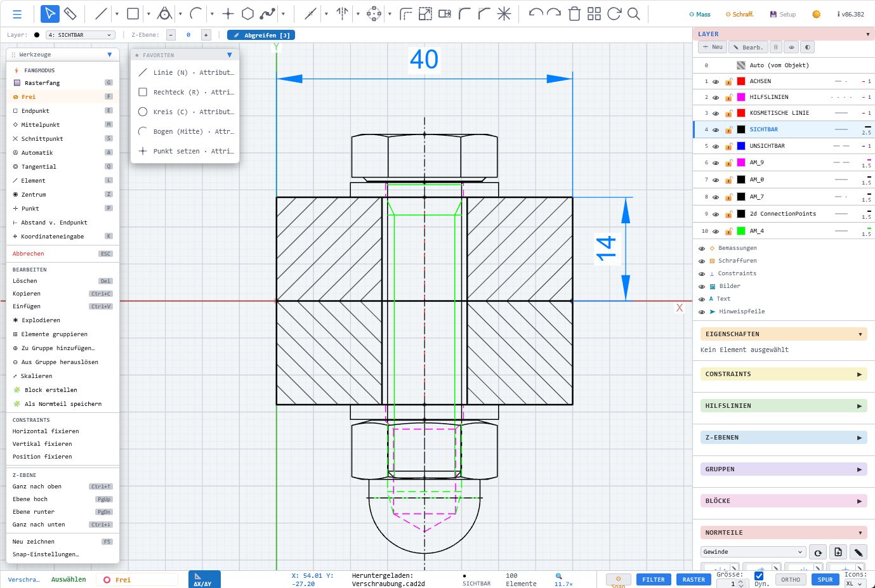Click the green AM_4 color swatch

click(x=740, y=231)
